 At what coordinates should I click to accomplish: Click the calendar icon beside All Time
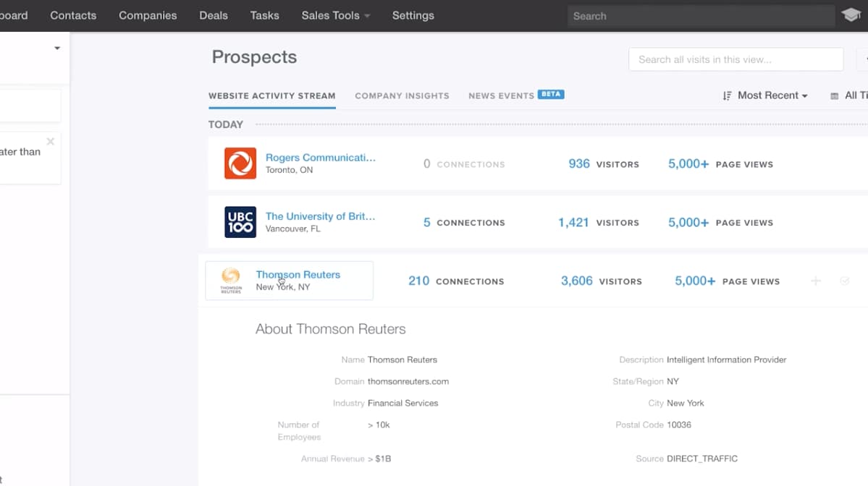pyautogui.click(x=834, y=95)
